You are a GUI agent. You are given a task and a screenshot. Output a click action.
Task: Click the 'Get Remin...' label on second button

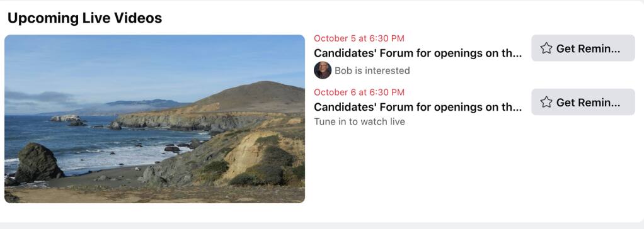[588, 102]
